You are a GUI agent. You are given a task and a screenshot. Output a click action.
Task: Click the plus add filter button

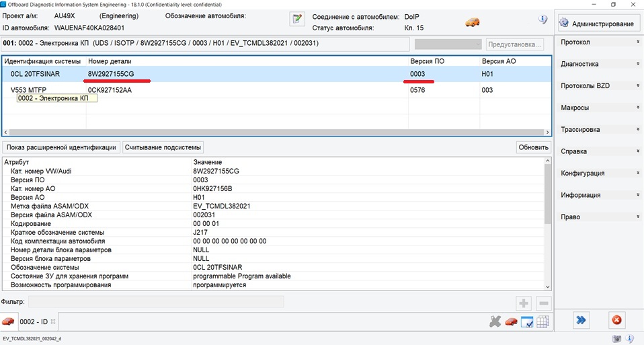523,303
